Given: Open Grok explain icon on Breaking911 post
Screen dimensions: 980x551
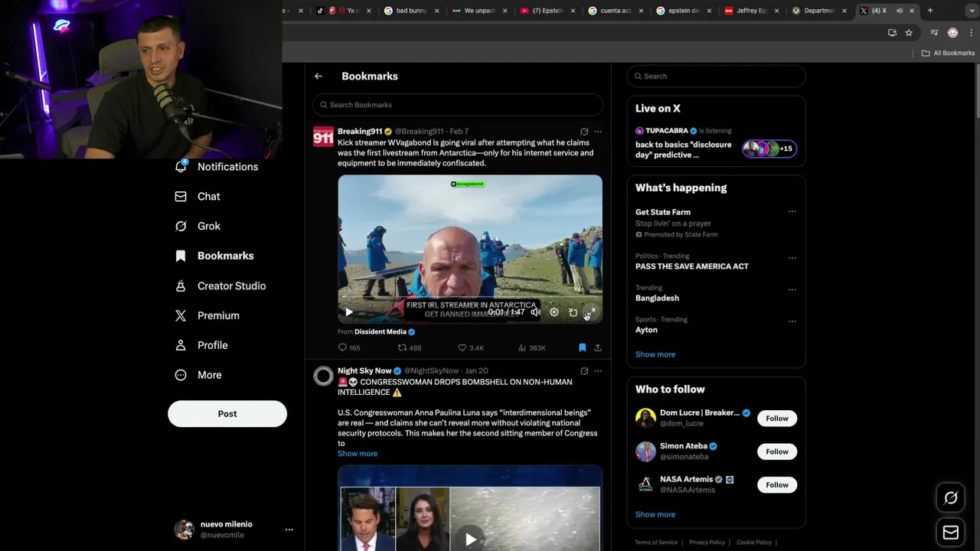Looking at the screenshot, I should [584, 132].
